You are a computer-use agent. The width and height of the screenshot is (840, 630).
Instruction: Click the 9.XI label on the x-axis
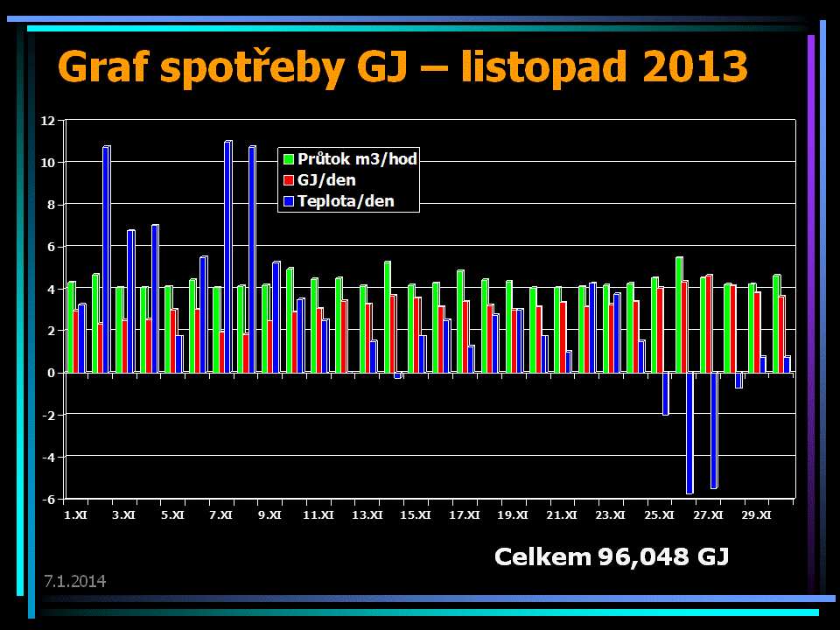tap(270, 515)
